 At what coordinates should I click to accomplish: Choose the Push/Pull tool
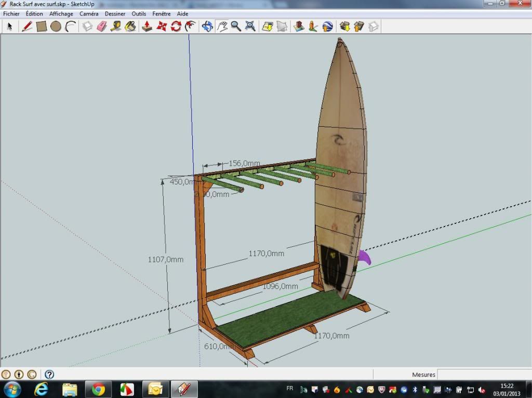(147, 26)
